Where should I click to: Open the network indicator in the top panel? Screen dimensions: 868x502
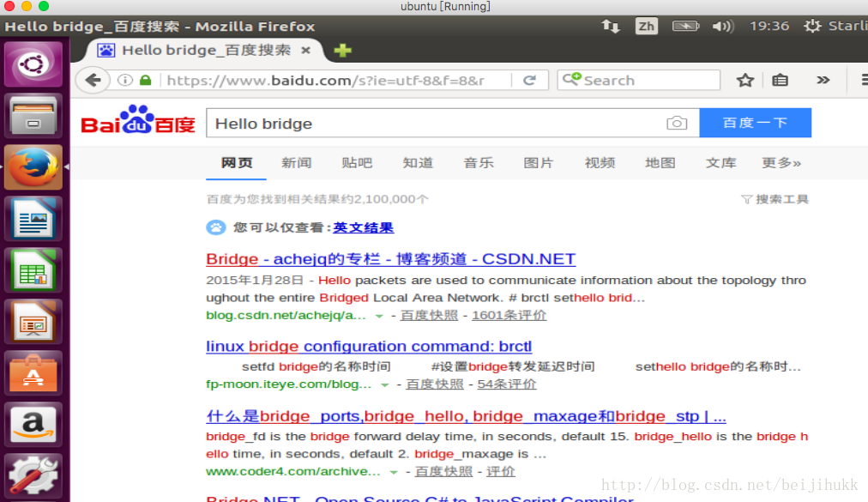click(611, 26)
